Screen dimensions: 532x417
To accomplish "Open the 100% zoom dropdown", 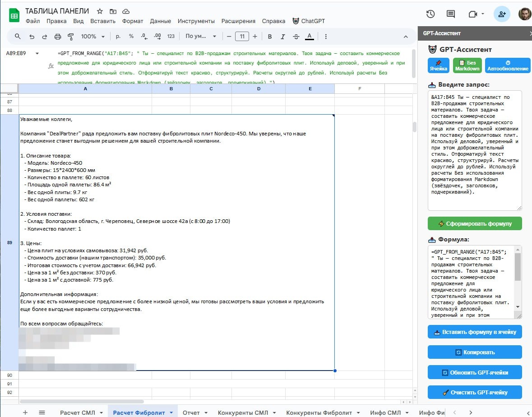I will point(93,36).
